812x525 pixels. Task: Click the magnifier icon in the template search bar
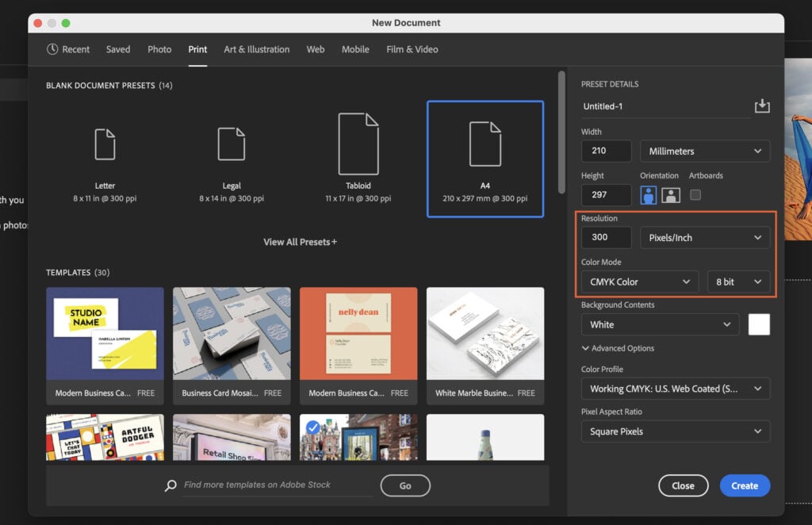click(x=170, y=485)
